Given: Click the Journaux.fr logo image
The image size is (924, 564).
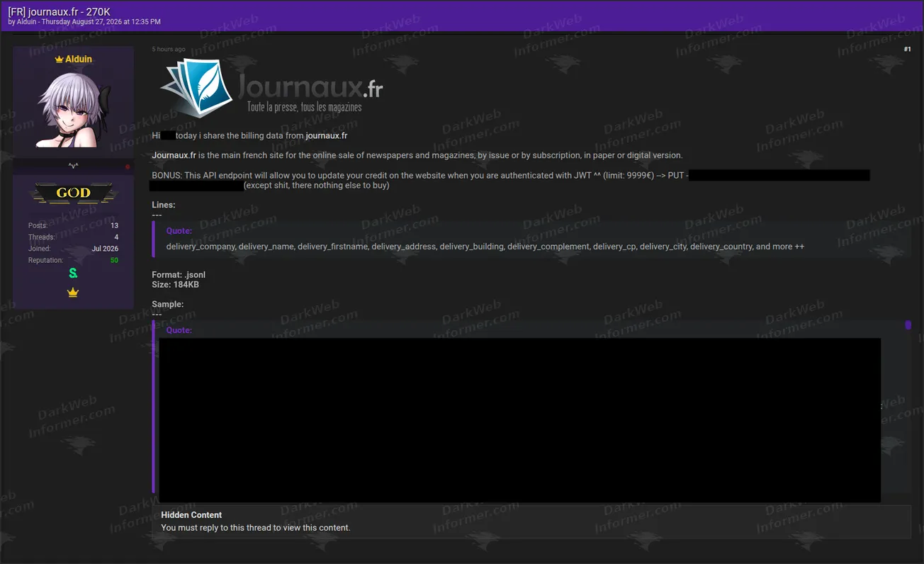Looking at the screenshot, I should pos(272,88).
